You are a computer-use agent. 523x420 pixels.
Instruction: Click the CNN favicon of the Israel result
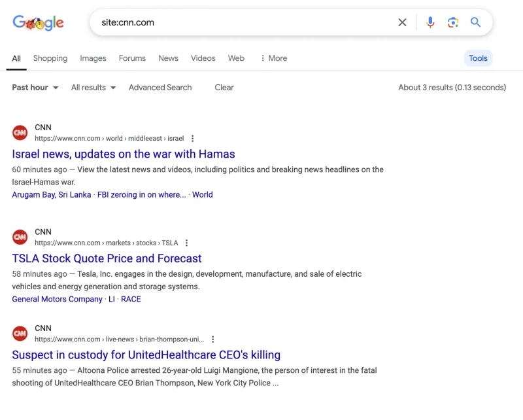click(20, 133)
